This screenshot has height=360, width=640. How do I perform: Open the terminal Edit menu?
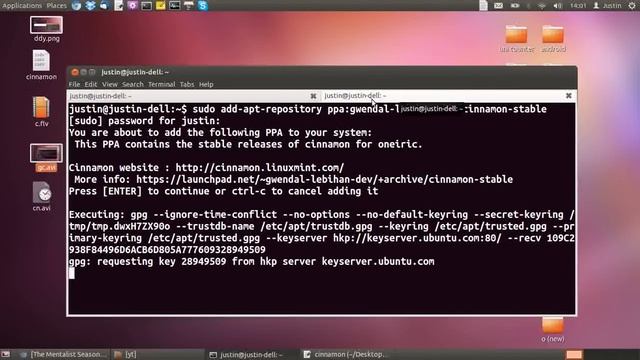(x=91, y=84)
